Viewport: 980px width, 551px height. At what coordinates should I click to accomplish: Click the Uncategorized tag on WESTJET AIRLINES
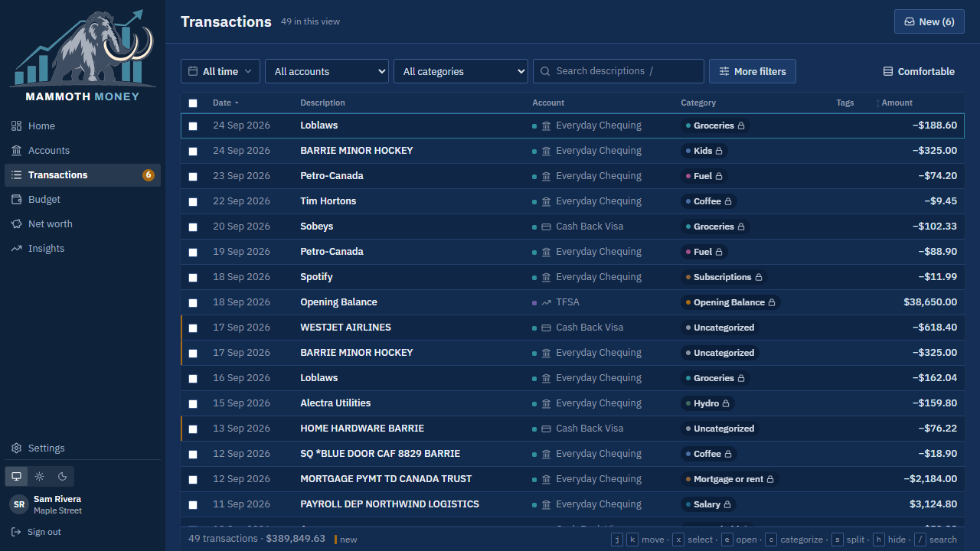[720, 328]
